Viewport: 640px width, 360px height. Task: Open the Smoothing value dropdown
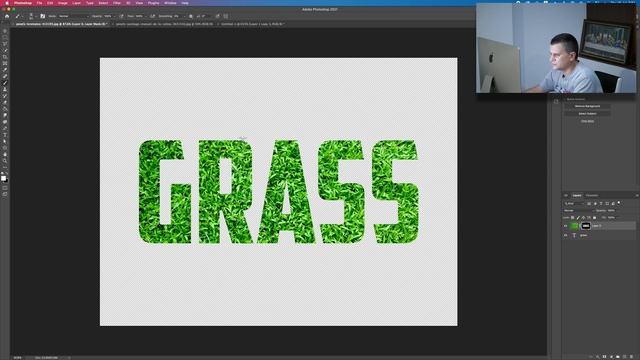184,16
